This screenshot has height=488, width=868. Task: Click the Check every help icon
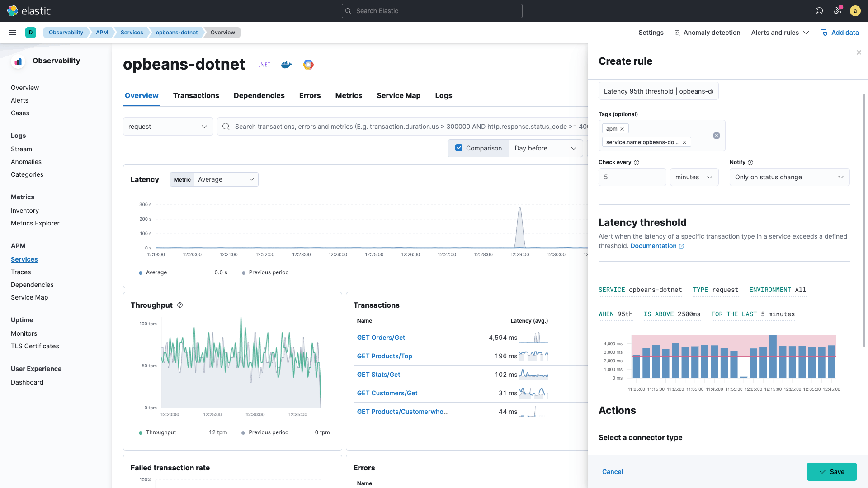click(637, 163)
